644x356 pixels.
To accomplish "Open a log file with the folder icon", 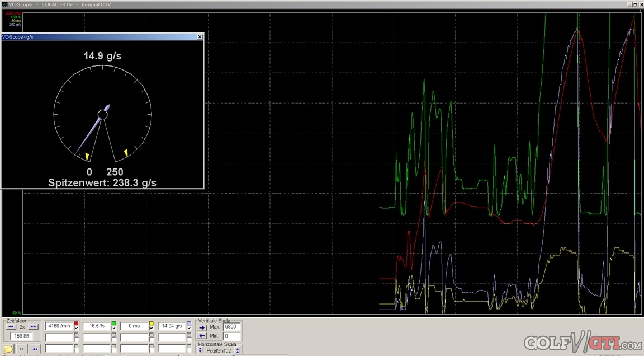I will [8, 349].
